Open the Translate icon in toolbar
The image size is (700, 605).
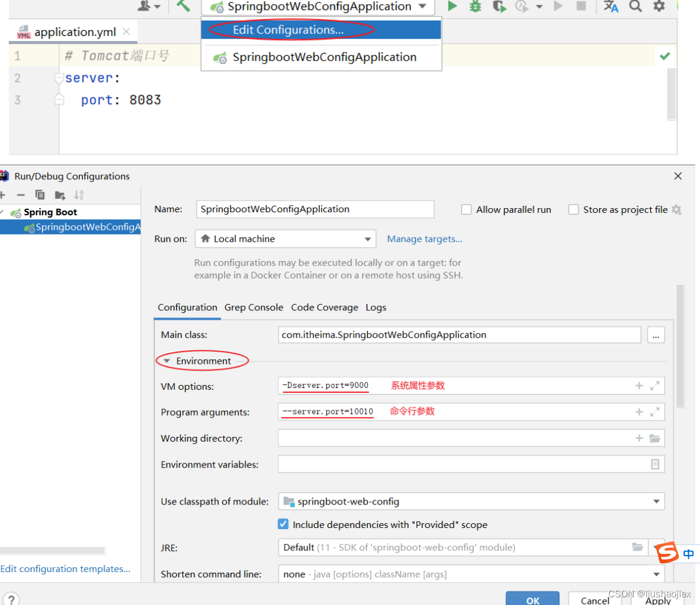(x=611, y=6)
